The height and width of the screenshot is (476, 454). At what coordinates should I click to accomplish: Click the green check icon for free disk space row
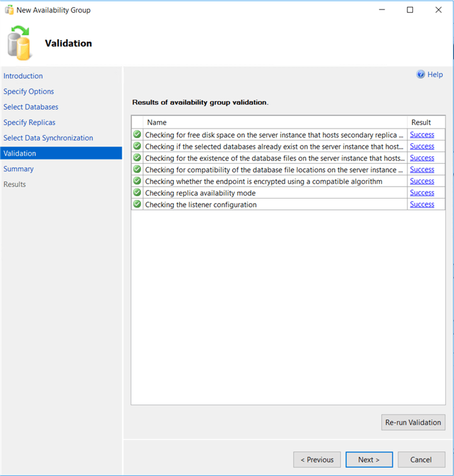pyautogui.click(x=137, y=134)
